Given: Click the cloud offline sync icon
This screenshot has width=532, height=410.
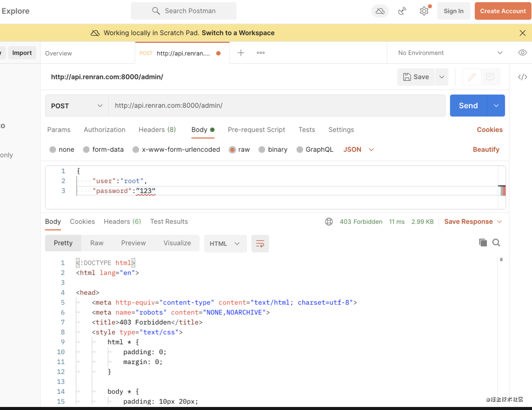Looking at the screenshot, I should tap(380, 11).
